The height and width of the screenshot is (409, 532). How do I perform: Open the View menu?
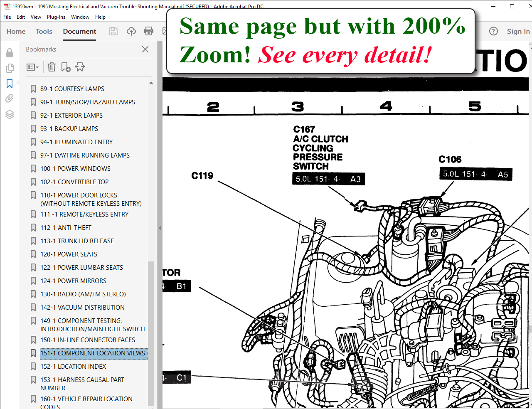[x=36, y=17]
